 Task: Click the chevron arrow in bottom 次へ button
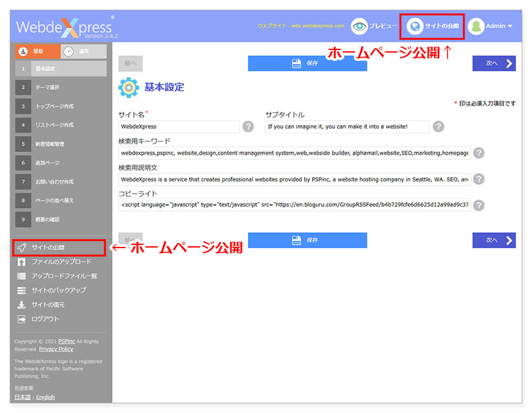[x=509, y=240]
